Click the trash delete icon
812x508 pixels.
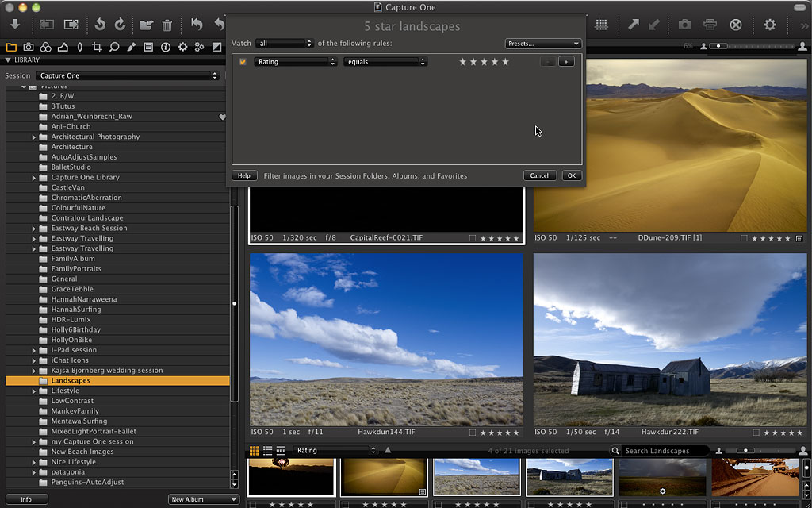tap(167, 25)
